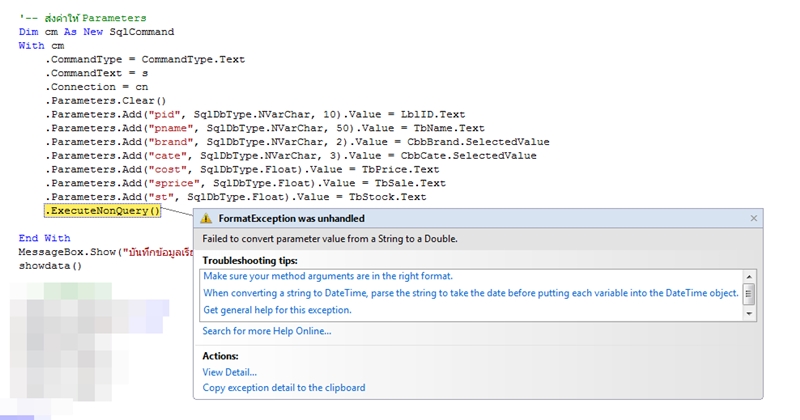Click the warning icon in the exception popup
This screenshot has width=800, height=420.
(206, 218)
